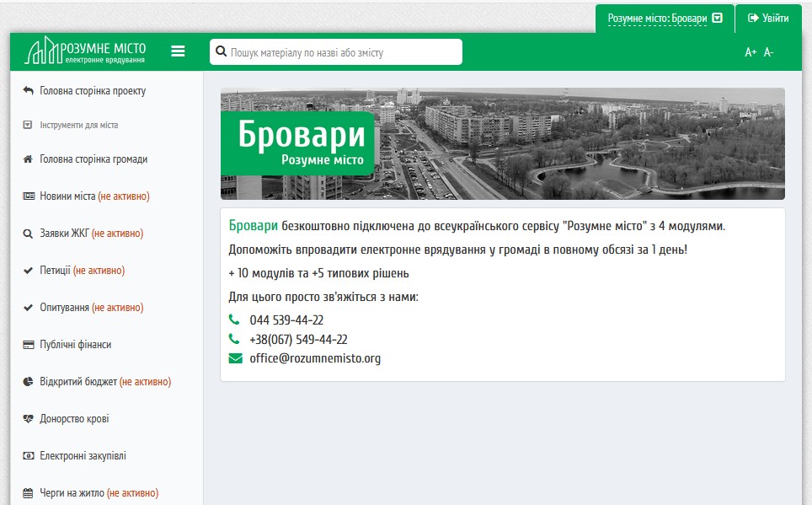
Task: Click the office@rozumnemisto.org email link
Action: pyautogui.click(x=315, y=358)
